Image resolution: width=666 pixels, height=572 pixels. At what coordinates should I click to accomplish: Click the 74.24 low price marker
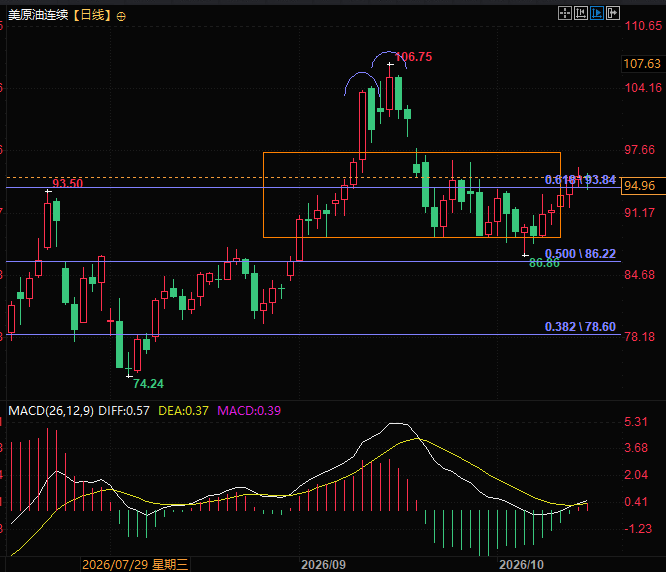click(148, 384)
